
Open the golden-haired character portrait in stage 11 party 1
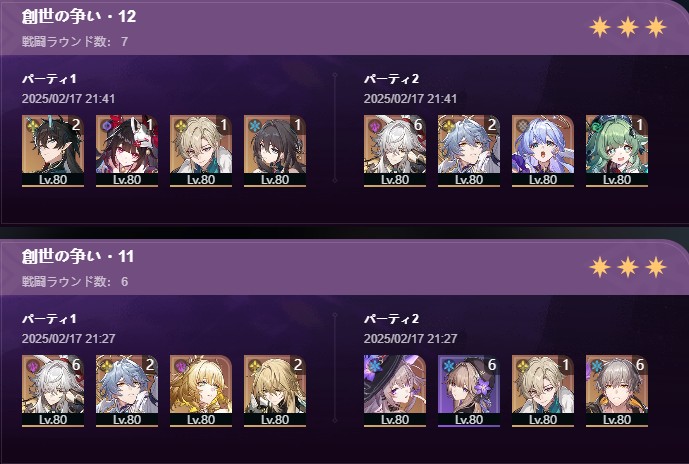(x=201, y=391)
